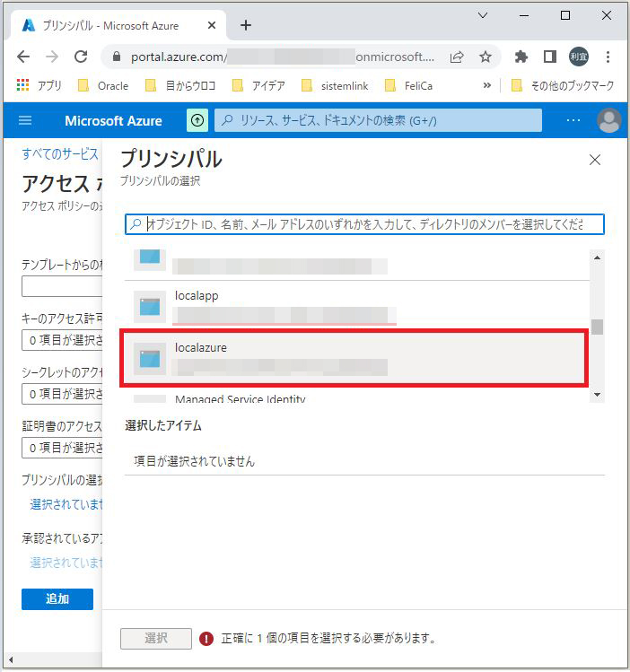The width and height of the screenshot is (630, 672).
Task: Click the 項目が選択されていません text
Action: pyautogui.click(x=194, y=461)
